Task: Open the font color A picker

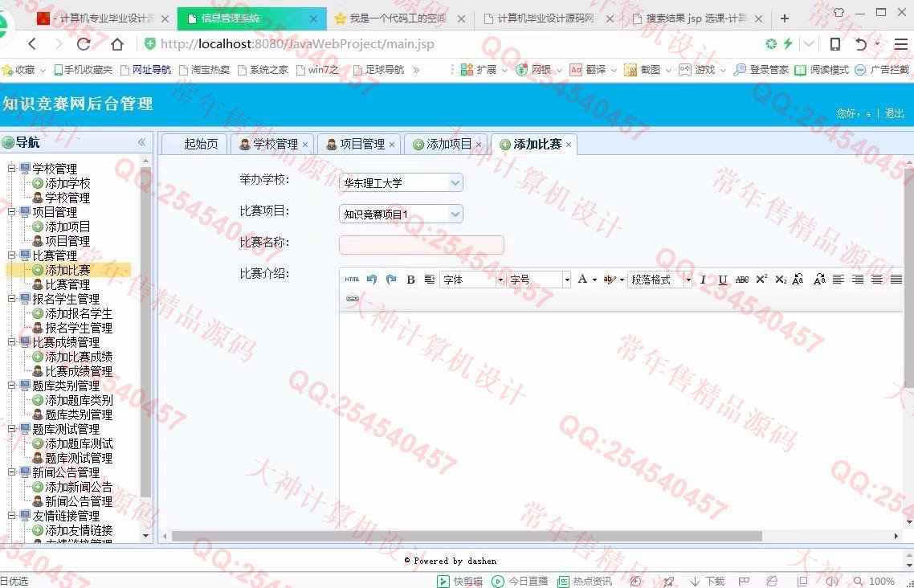Action: 586,280
